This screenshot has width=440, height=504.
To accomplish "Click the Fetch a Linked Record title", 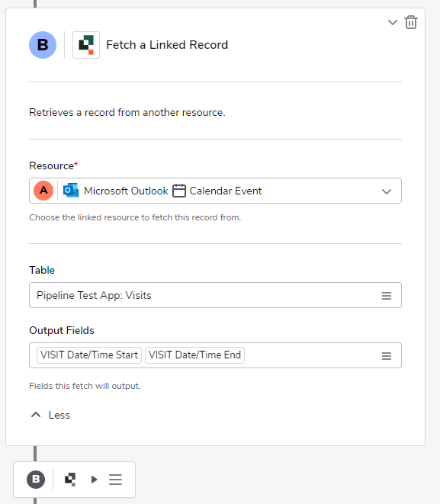I will (x=167, y=45).
